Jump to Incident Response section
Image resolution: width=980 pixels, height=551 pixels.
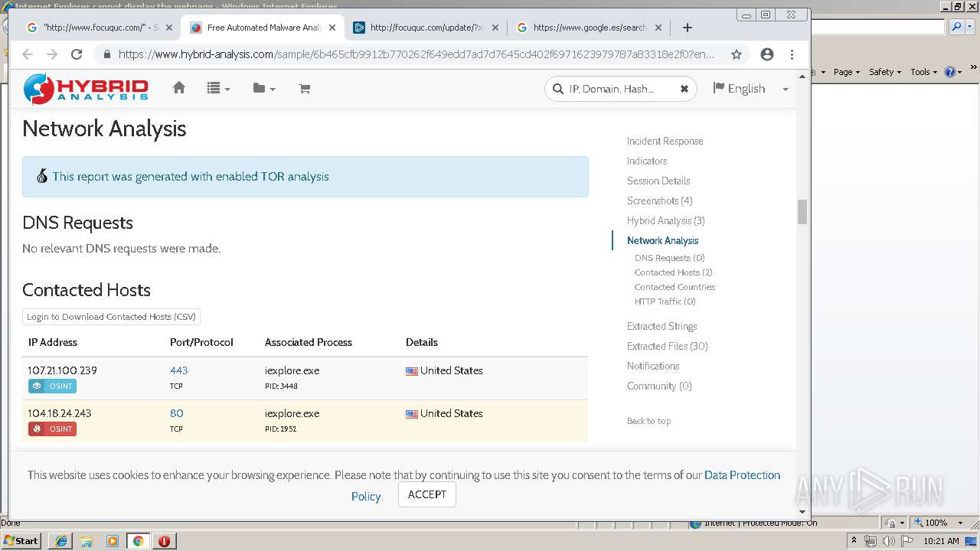pyautogui.click(x=665, y=141)
